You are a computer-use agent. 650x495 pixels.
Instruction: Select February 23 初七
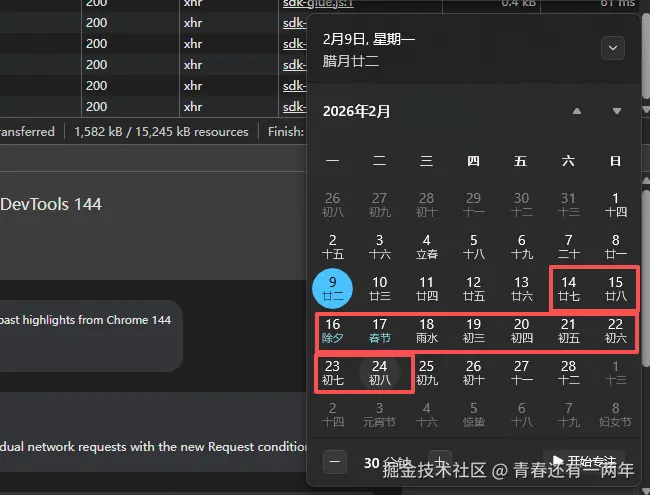pos(332,372)
